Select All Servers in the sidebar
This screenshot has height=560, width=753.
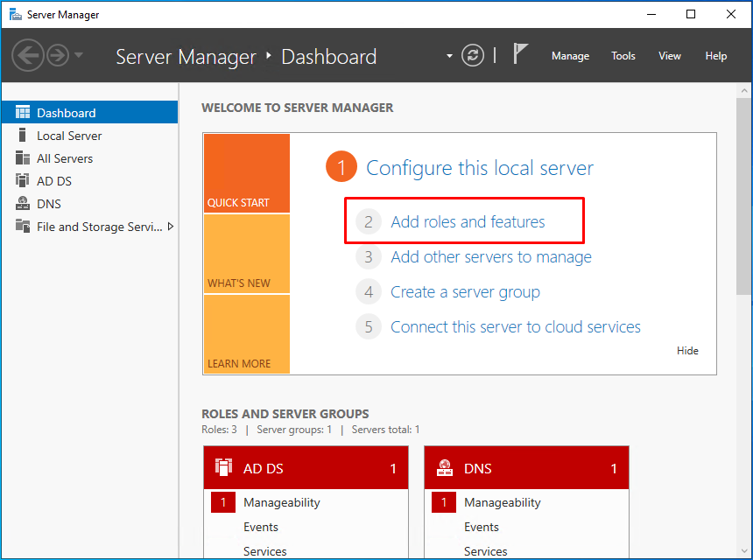coord(90,158)
